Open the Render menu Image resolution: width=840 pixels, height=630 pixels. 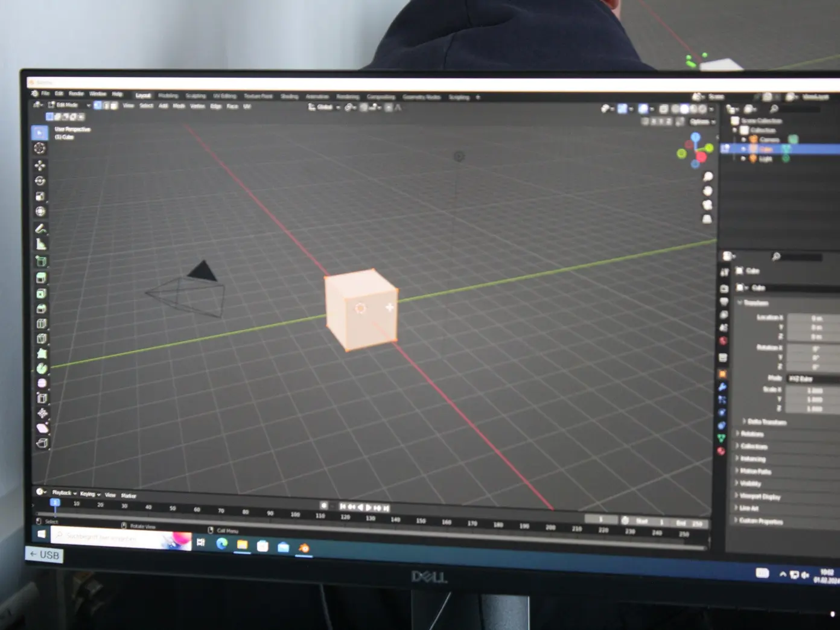coord(76,94)
